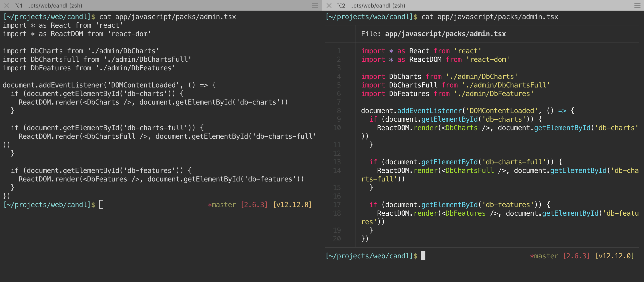The image size is (644, 282).
Task: Click '<DbChartsFull' in right pane render line
Action: pyautogui.click(x=467, y=170)
